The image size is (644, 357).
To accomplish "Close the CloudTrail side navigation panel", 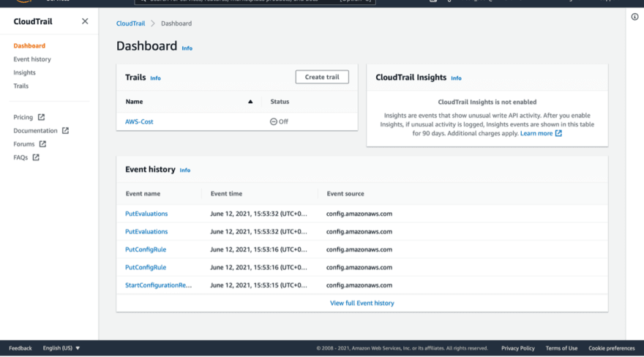I will (85, 21).
